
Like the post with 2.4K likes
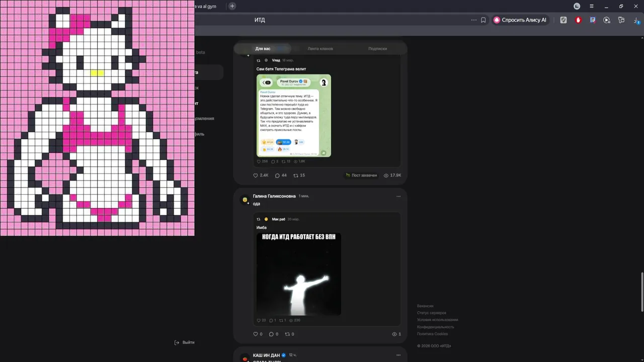tap(261, 175)
